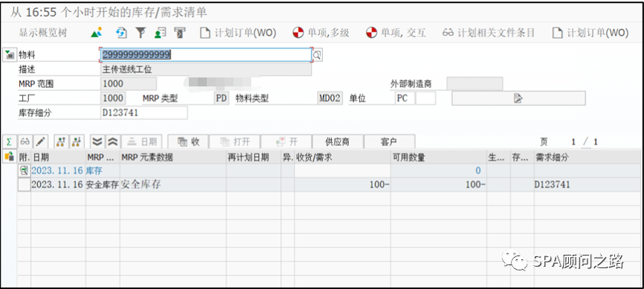Click the blue date 2023.11.16 in 库存 row
This screenshot has width=644, height=289.
pos(57,171)
